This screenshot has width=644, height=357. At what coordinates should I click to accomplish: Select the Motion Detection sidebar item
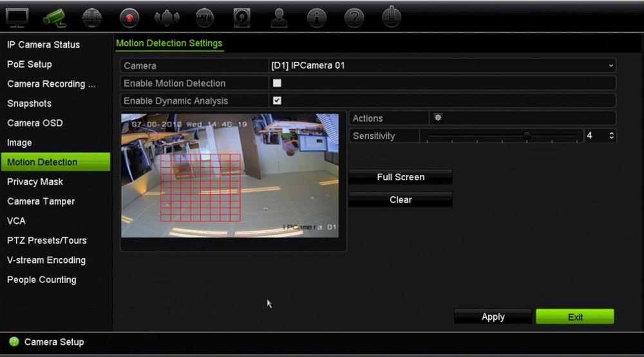tap(55, 161)
